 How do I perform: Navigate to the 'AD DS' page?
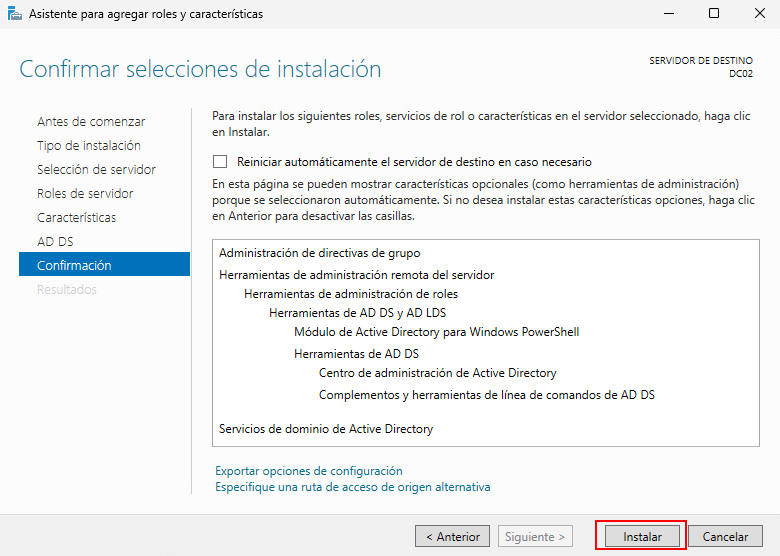55,241
